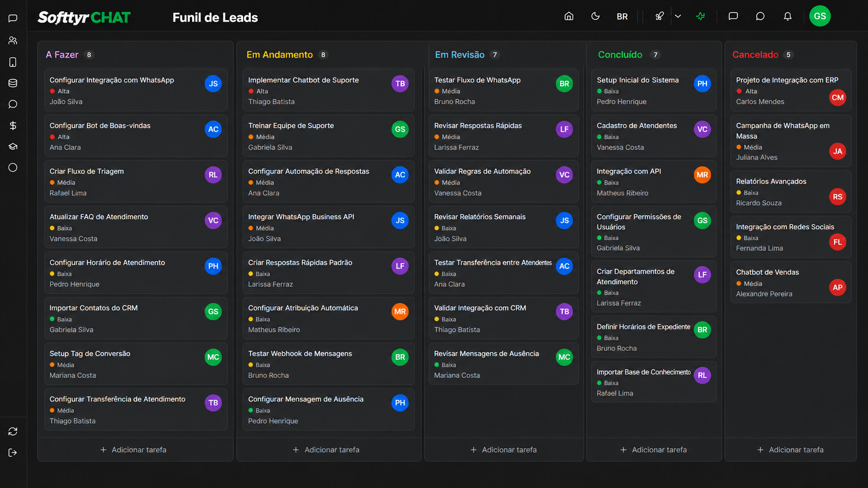Click the title 'Validar Integração com CRM'
Image resolution: width=868 pixels, height=488 pixels.
480,308
